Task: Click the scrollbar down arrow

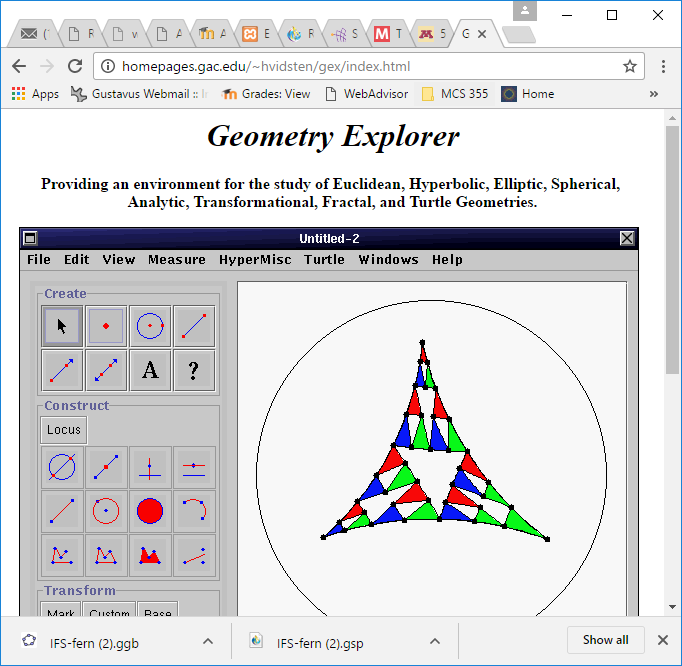Action: (x=672, y=606)
